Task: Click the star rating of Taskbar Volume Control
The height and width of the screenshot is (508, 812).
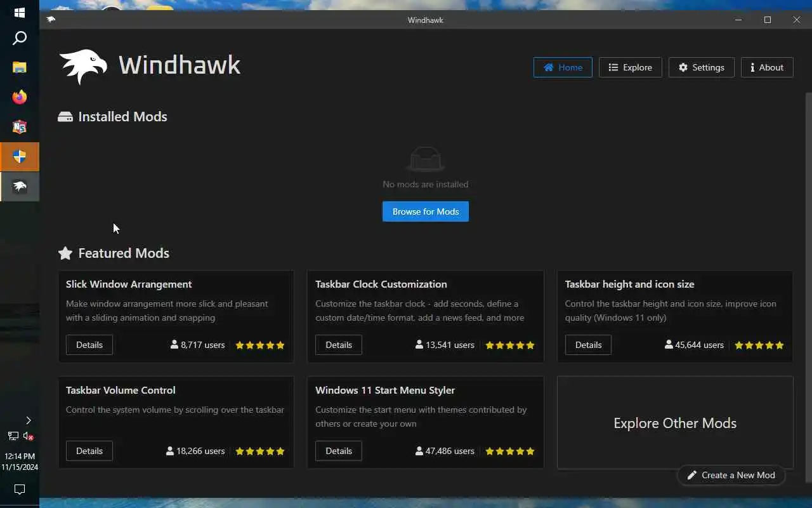Action: coord(260,451)
